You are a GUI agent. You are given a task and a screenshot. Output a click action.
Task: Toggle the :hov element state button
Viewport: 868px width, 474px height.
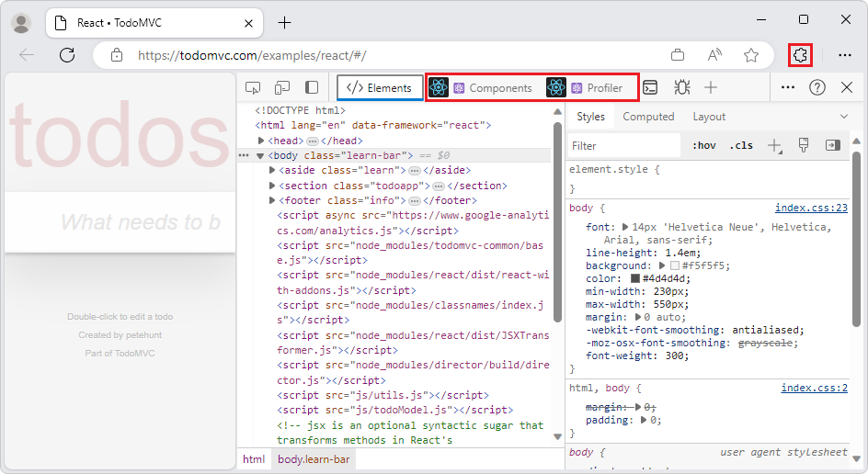coord(704,145)
